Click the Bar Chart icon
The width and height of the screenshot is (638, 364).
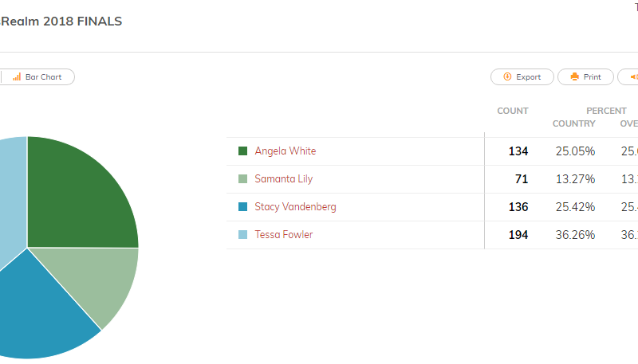pos(17,76)
